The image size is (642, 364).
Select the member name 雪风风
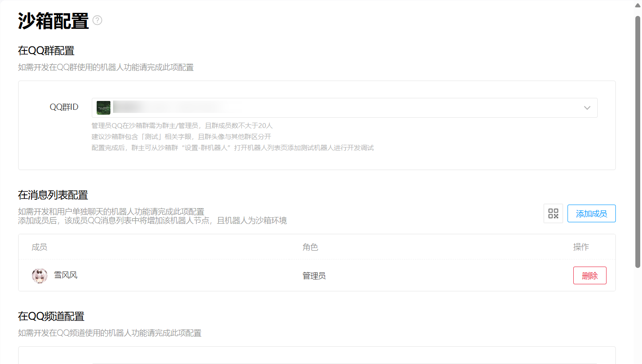[x=66, y=275]
